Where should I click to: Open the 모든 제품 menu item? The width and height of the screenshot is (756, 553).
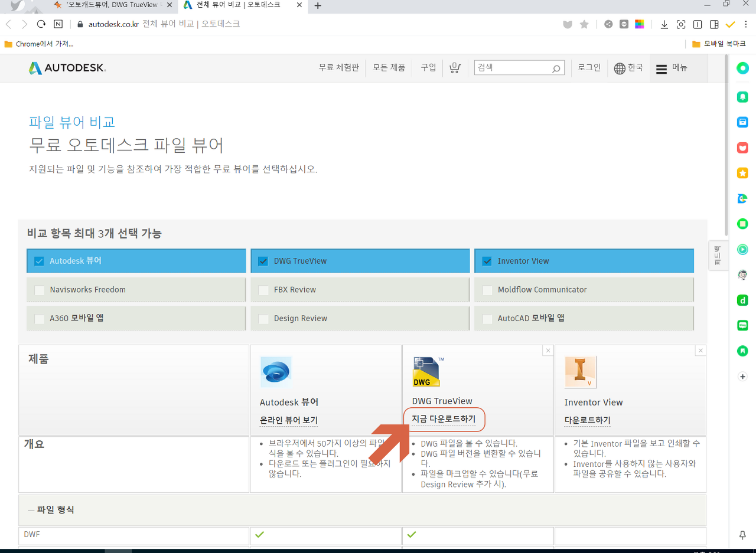point(389,68)
